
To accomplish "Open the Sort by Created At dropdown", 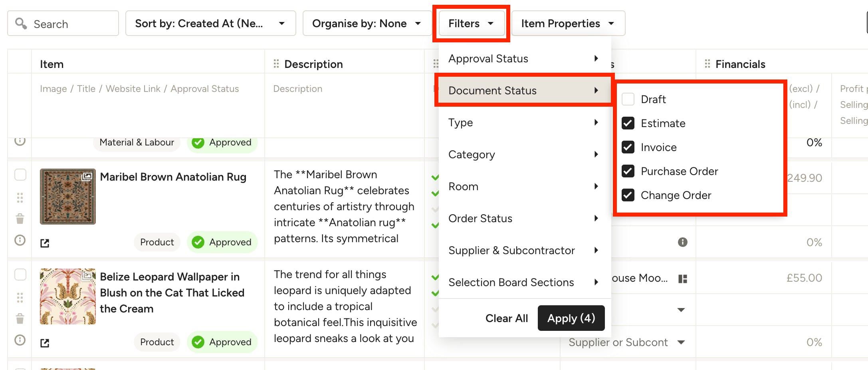I will click(210, 23).
